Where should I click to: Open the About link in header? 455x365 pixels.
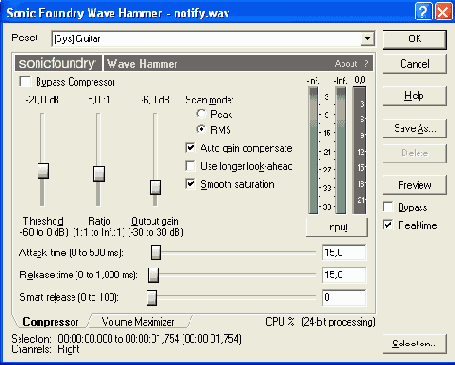click(346, 64)
